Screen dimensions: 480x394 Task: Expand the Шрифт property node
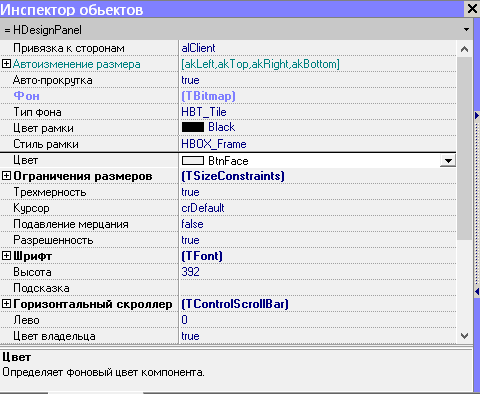pos(6,256)
